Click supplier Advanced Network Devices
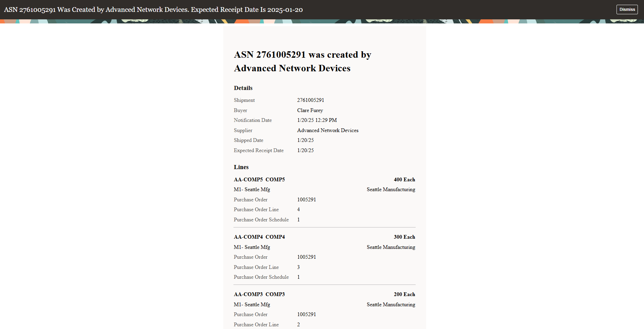 pyautogui.click(x=327, y=130)
